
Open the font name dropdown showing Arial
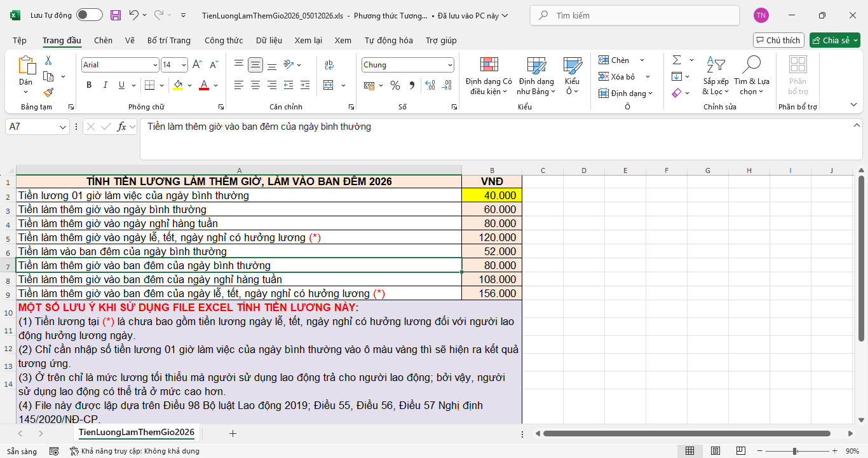155,65
